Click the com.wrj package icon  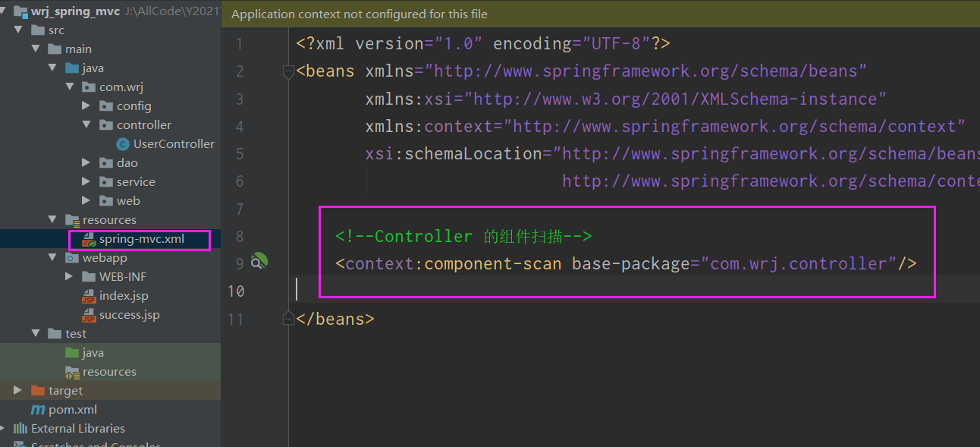[x=89, y=87]
